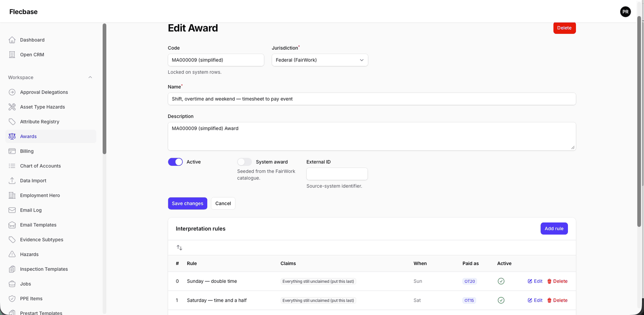Click the Saturday row claims badge
This screenshot has height=315, width=644.
tap(318, 300)
